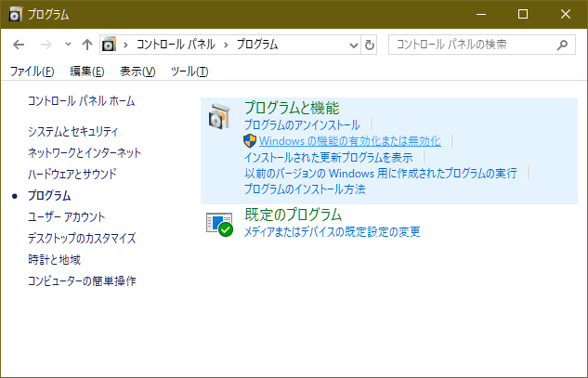This screenshot has height=378, width=588.
Task: Open ハードウェアとサウンド in sidebar
Action: [72, 174]
